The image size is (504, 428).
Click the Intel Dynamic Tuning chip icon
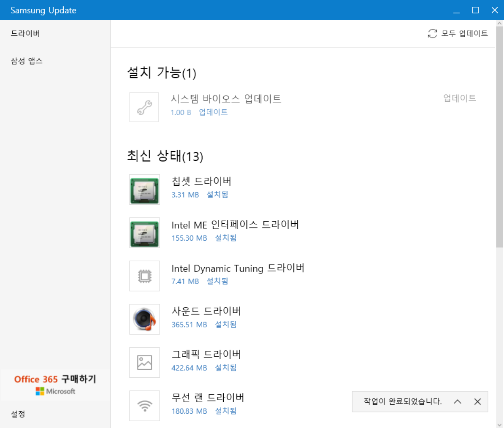point(144,276)
